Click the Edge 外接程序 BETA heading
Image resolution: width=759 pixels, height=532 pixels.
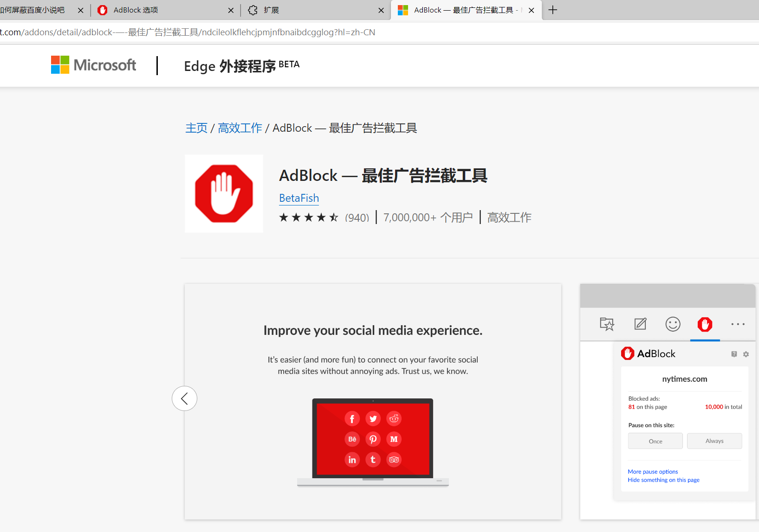coord(241,66)
